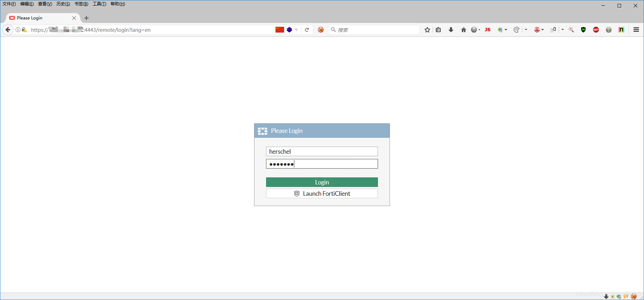
Task: Open the 书签(B) menu
Action: pos(81,4)
